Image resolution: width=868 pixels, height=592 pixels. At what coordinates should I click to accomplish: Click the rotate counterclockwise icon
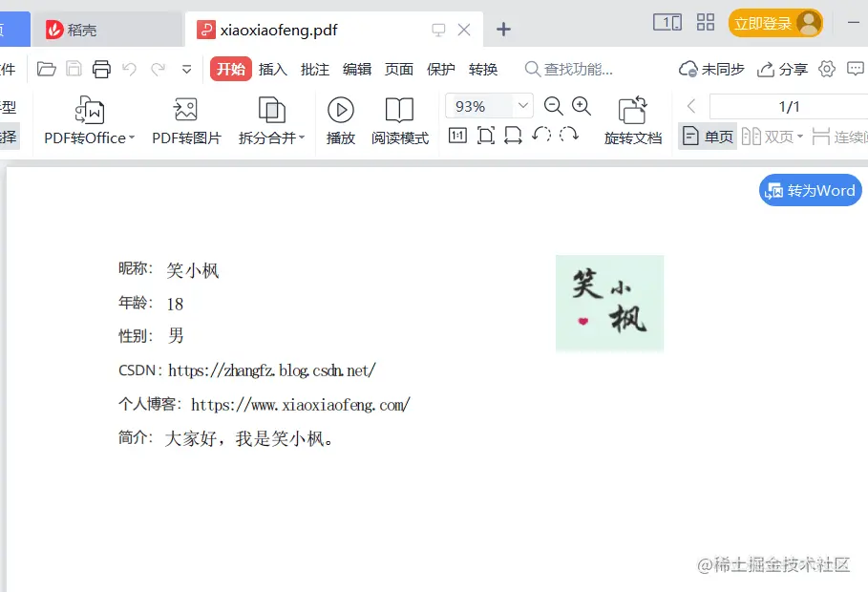(x=541, y=135)
